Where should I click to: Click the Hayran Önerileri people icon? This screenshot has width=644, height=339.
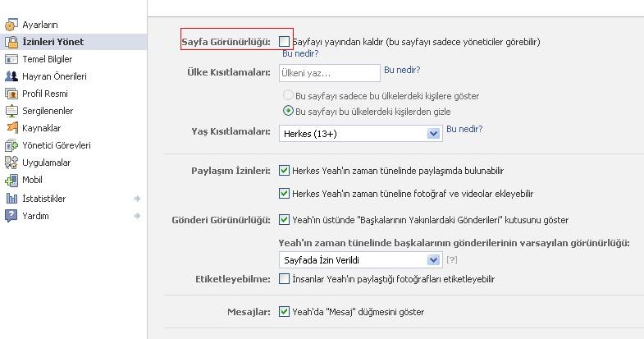coord(11,76)
